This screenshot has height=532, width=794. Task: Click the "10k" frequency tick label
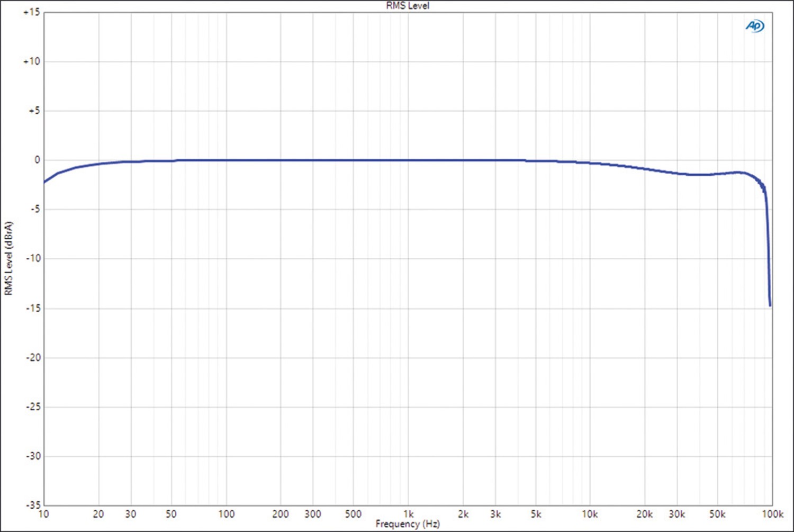coord(590,514)
